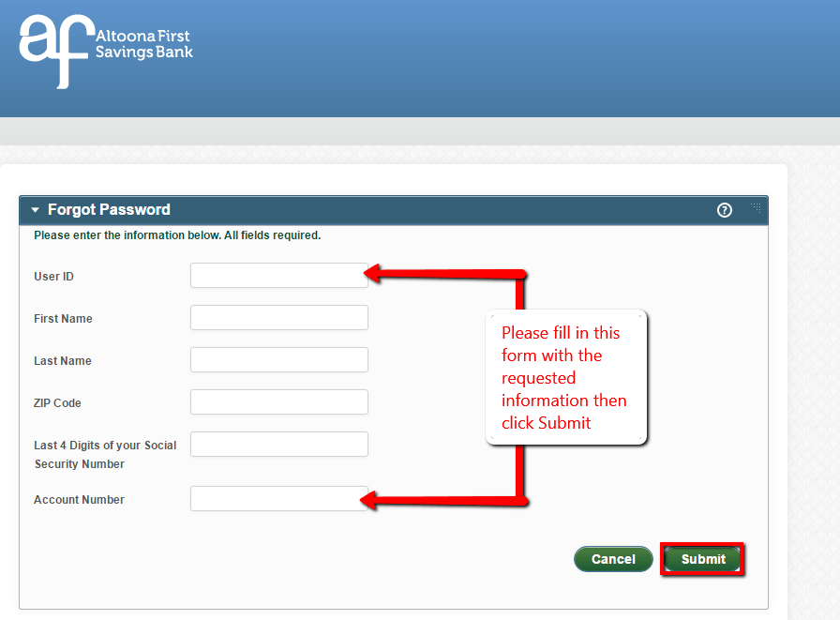Focus the Account Number field
The image size is (840, 620).
tap(278, 498)
